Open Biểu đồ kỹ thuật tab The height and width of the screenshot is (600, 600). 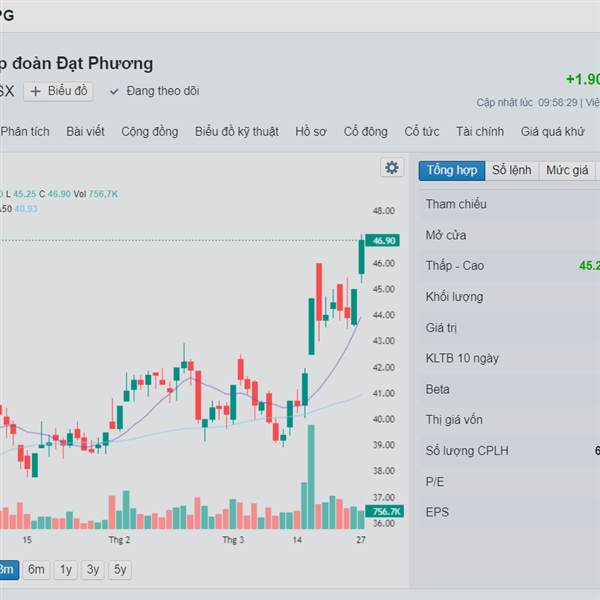237,132
